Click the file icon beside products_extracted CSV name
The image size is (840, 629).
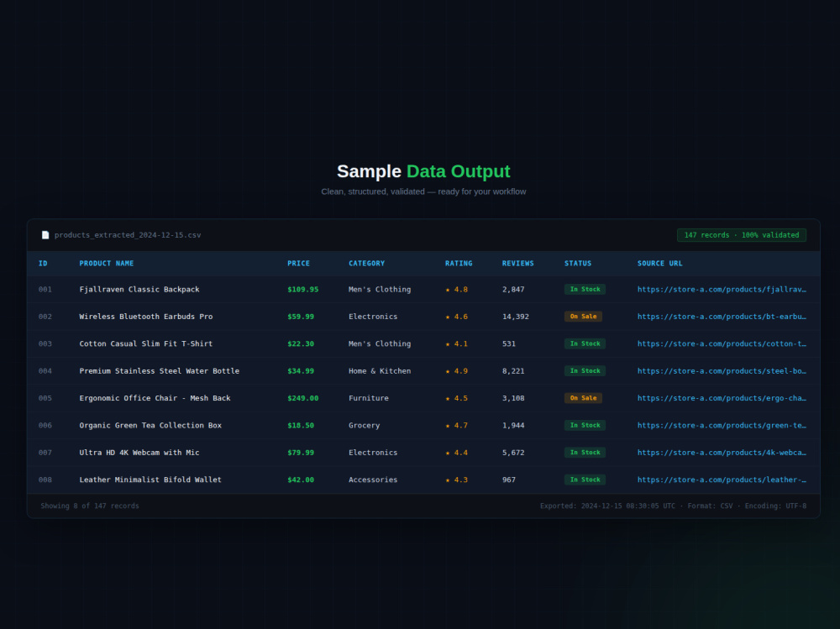pyautogui.click(x=45, y=235)
